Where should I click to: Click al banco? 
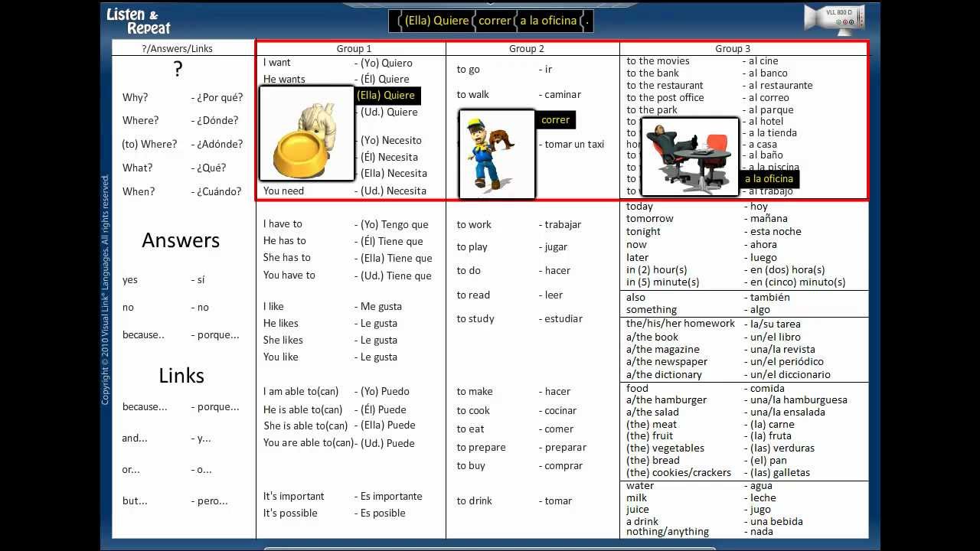pyautogui.click(x=768, y=73)
